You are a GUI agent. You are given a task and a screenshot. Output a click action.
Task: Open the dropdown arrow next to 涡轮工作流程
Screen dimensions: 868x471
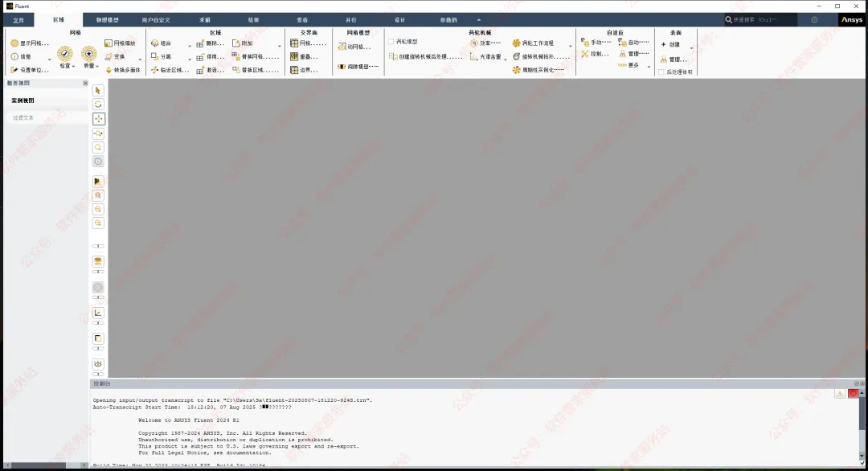pos(570,46)
